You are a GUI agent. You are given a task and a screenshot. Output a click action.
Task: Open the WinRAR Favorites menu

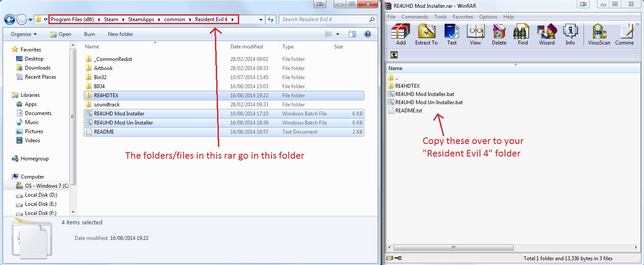tap(463, 17)
